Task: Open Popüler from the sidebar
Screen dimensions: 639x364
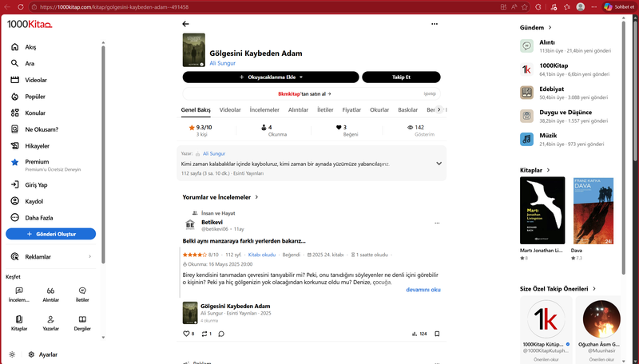Action: coord(28,97)
